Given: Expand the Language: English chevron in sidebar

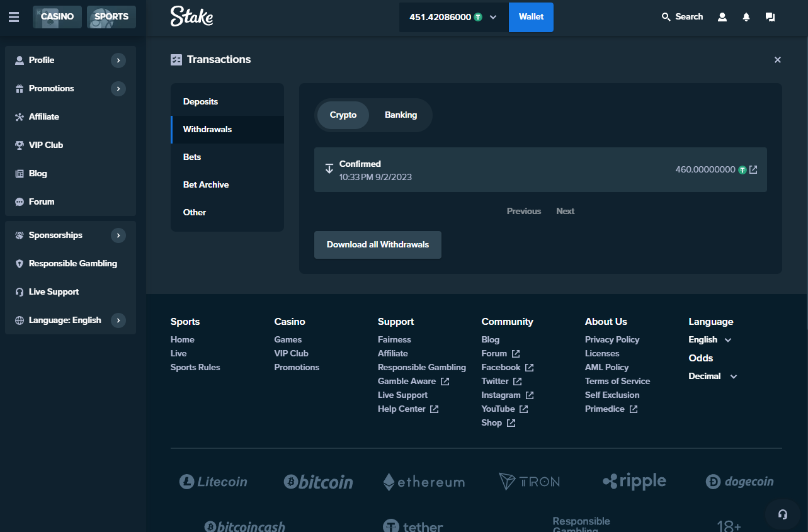Looking at the screenshot, I should coord(118,320).
